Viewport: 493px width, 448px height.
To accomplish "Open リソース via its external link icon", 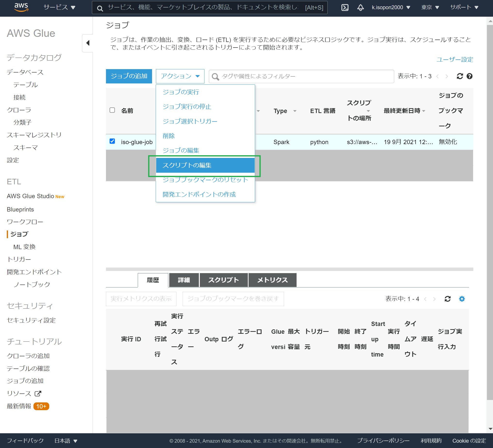I will pyautogui.click(x=38, y=393).
